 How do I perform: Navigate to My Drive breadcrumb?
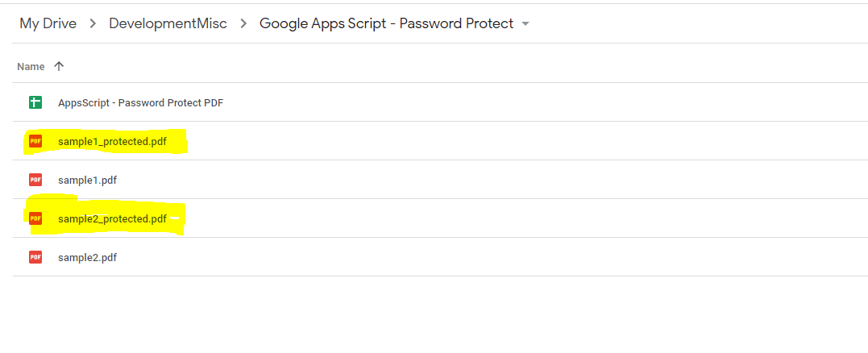[x=48, y=24]
